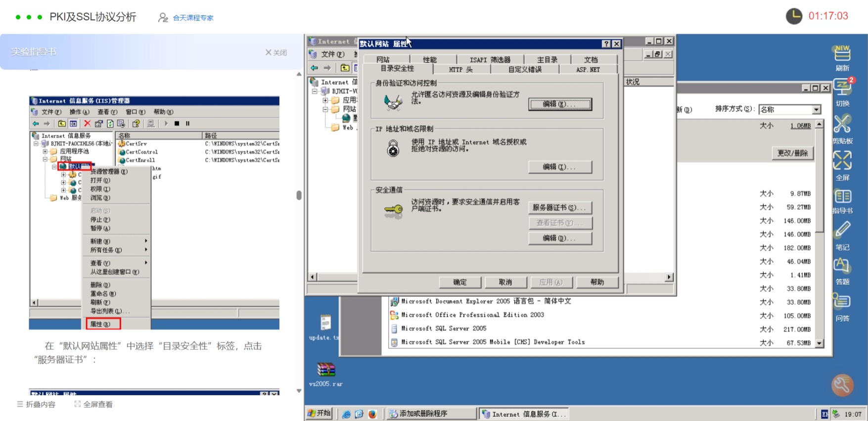Click the up-folder icon in IIS toolbar
The image size is (868, 421).
click(345, 68)
